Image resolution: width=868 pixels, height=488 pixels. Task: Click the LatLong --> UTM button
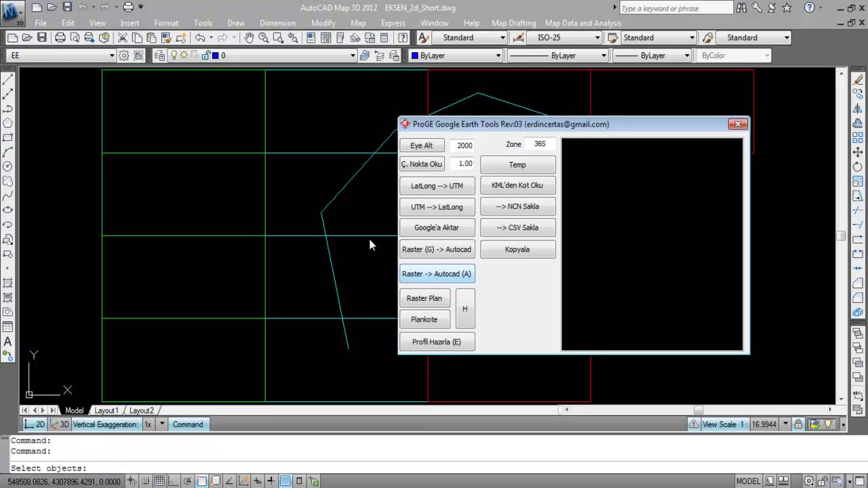pos(437,186)
